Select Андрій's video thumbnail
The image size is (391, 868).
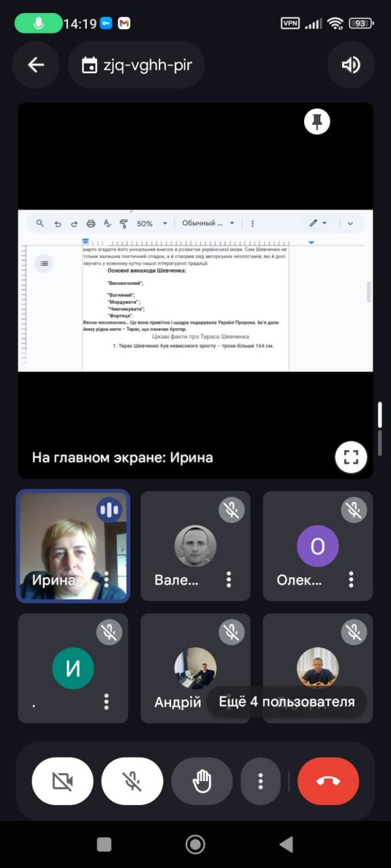(195, 669)
